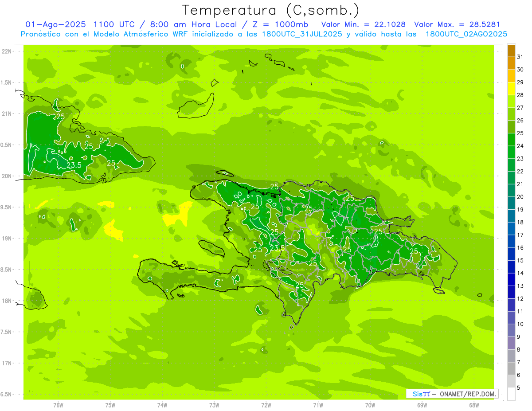This screenshot has width=532, height=411.
Task: Click the '75W' longitude axis label
Action: tap(110, 405)
